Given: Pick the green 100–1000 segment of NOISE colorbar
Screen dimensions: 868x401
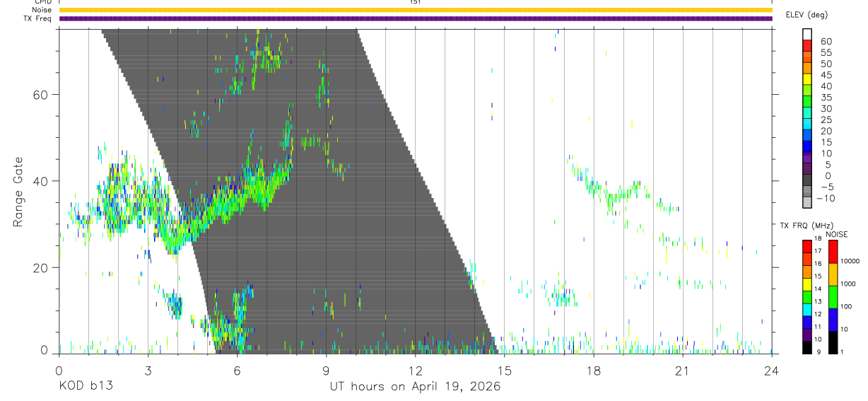Looking at the screenshot, I should [x=833, y=297].
